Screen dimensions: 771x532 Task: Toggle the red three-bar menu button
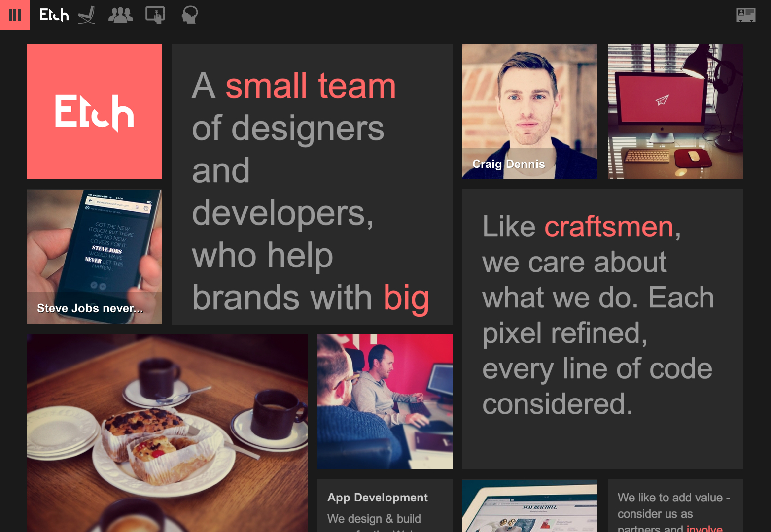click(15, 15)
